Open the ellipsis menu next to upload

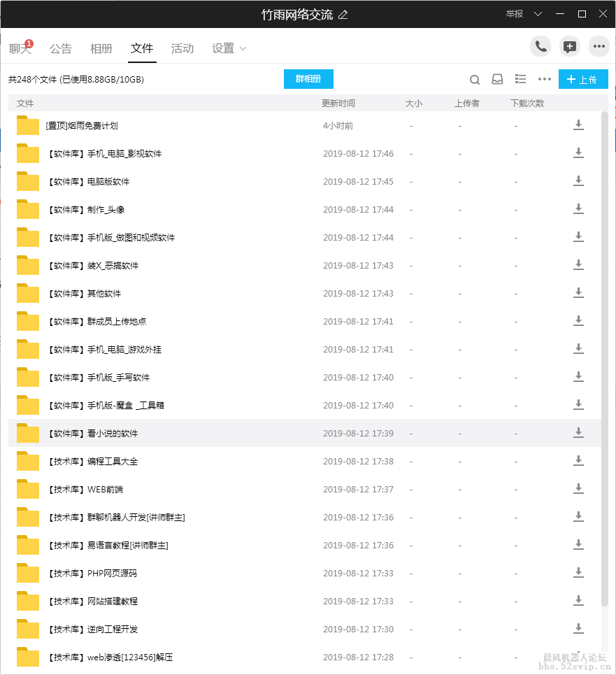(x=545, y=80)
